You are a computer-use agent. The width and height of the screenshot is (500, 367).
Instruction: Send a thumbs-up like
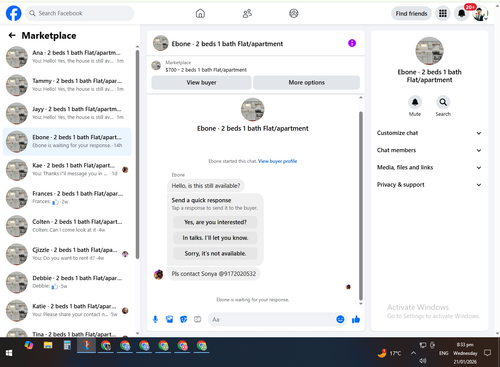356,319
